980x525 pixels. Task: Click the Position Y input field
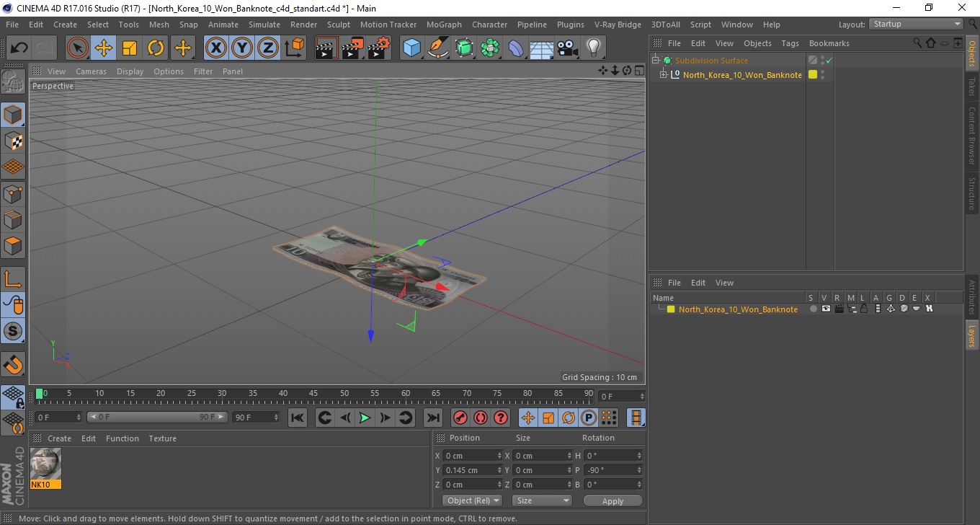coord(472,470)
